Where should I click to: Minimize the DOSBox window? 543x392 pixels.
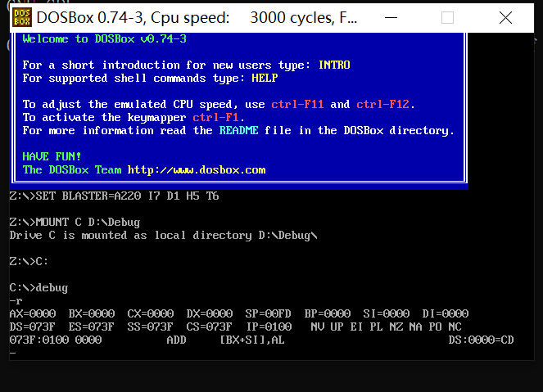pos(391,18)
